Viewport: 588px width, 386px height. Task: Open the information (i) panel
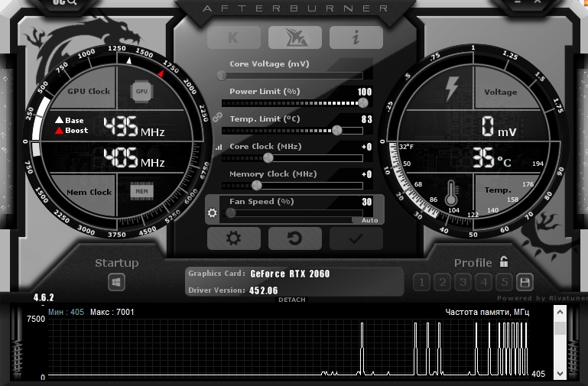point(356,37)
